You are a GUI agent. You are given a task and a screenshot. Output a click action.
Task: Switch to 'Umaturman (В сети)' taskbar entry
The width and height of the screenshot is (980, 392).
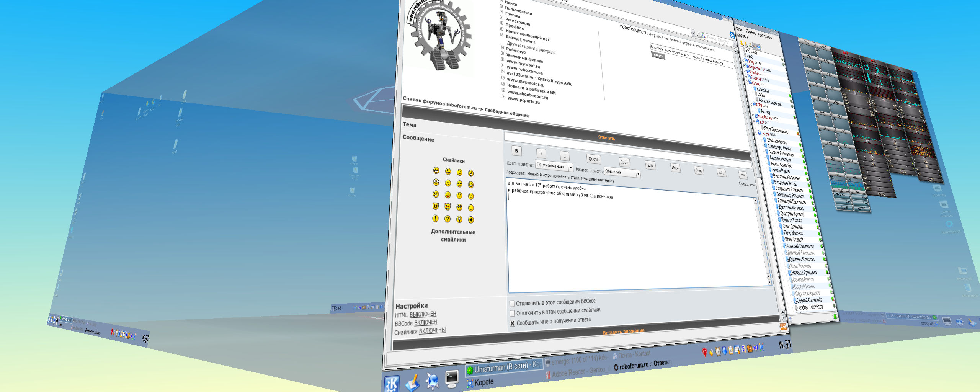click(x=504, y=367)
